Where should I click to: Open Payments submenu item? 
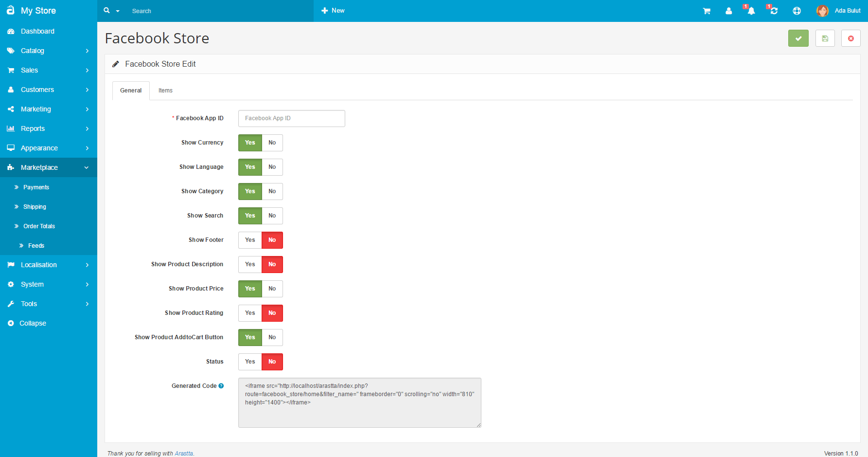click(36, 187)
